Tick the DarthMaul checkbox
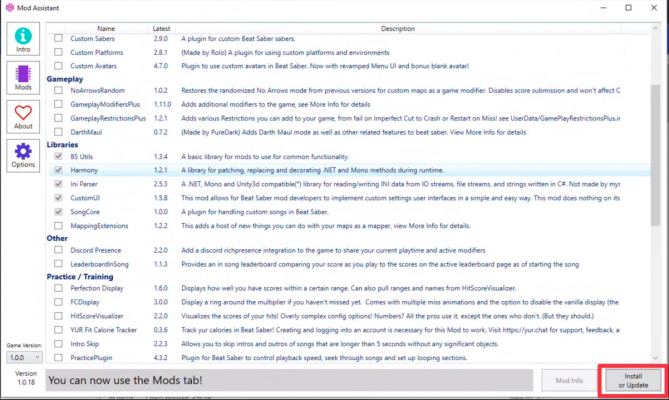 [58, 132]
